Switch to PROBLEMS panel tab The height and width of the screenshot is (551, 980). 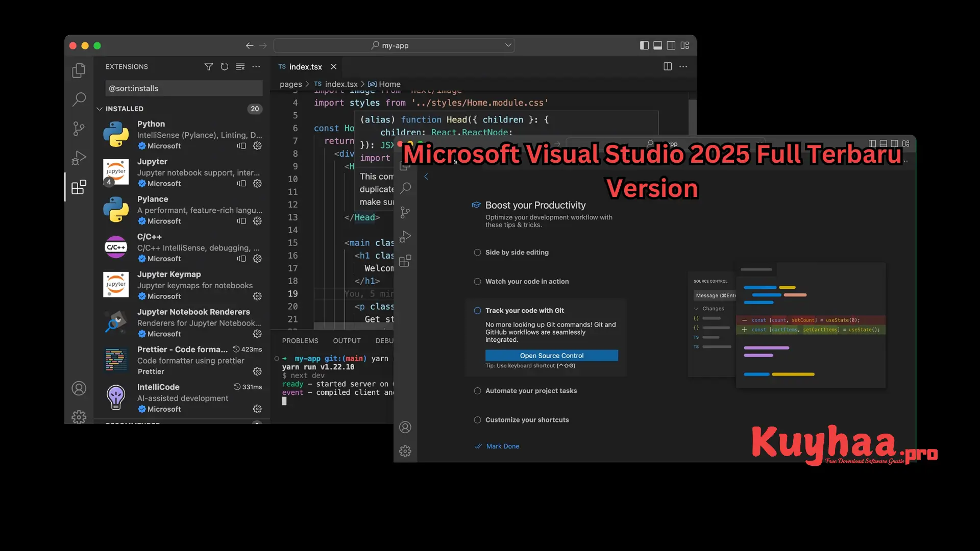pos(300,341)
